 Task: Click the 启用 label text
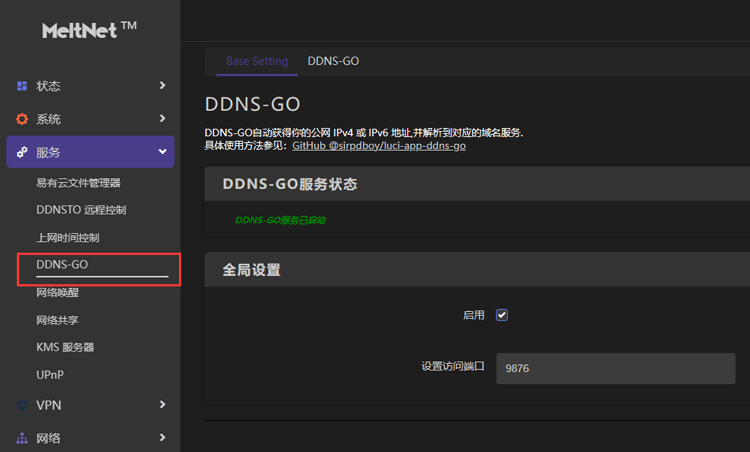click(x=474, y=315)
